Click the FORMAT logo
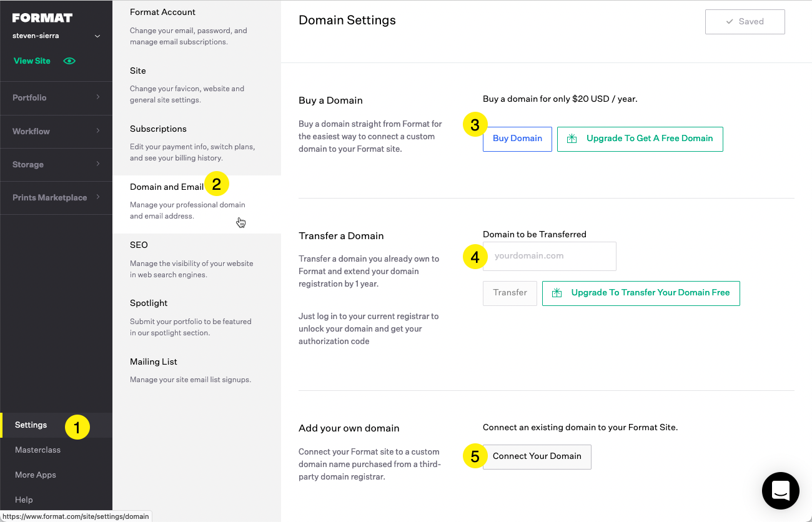 coord(42,17)
